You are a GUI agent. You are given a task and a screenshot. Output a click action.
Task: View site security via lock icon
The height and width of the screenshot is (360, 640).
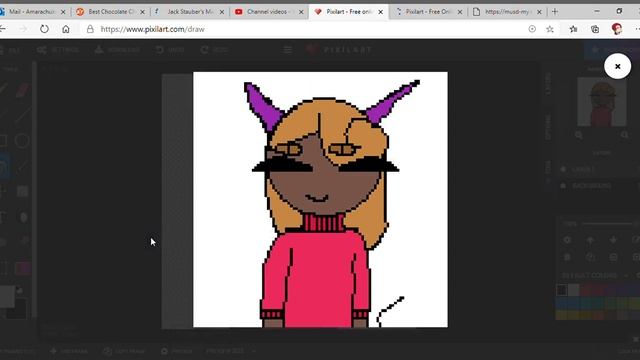tap(90, 29)
